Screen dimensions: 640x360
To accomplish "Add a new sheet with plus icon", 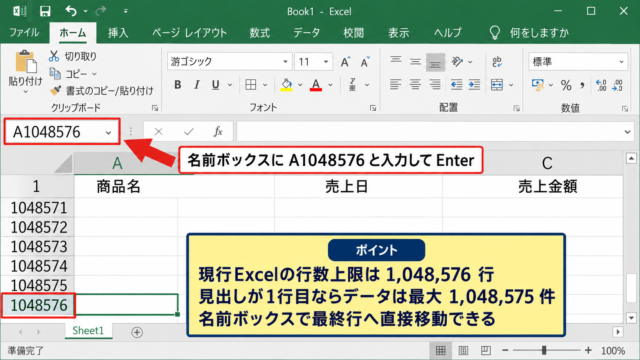I will [137, 332].
